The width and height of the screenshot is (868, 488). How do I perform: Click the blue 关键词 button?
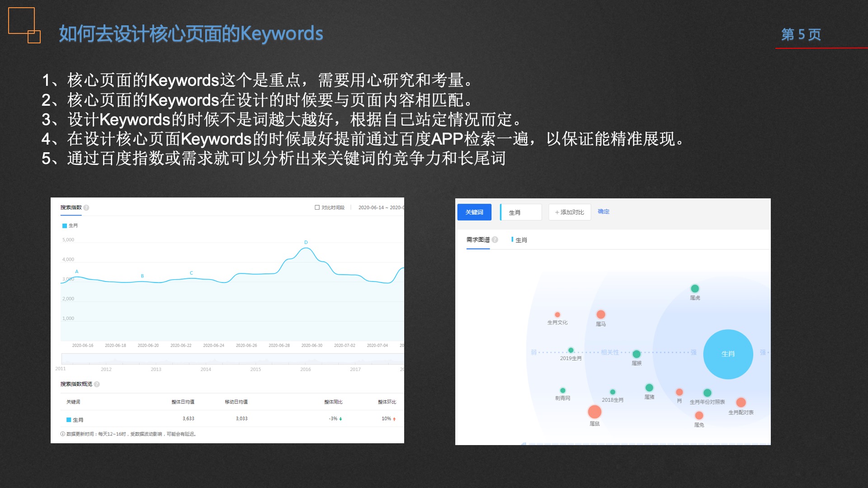pos(474,212)
